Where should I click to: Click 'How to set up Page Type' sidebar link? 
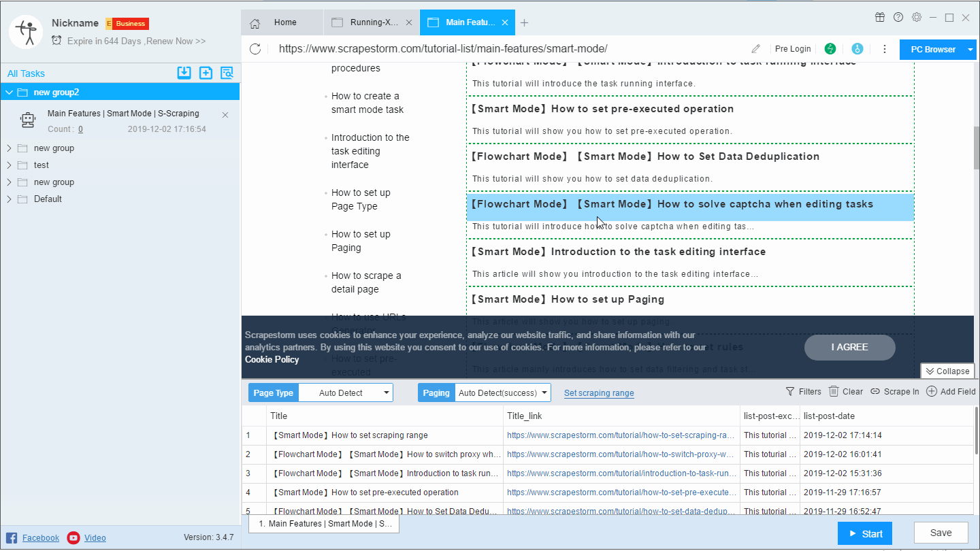(x=361, y=199)
